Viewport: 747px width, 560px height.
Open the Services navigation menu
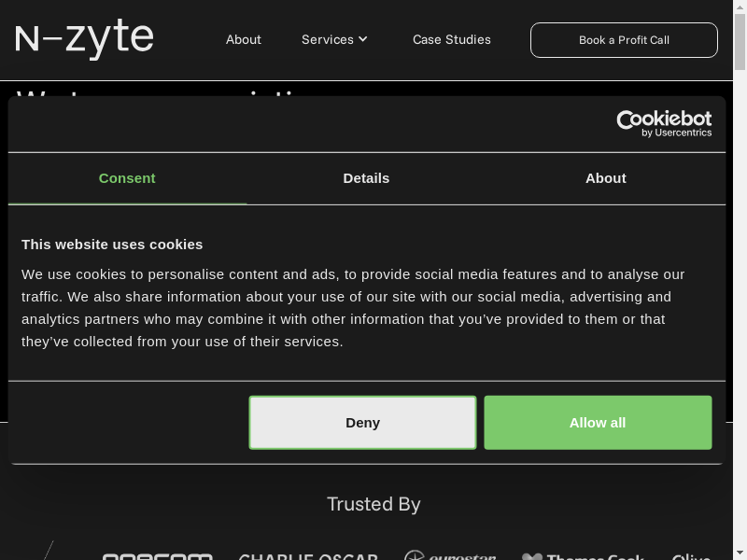click(x=328, y=39)
